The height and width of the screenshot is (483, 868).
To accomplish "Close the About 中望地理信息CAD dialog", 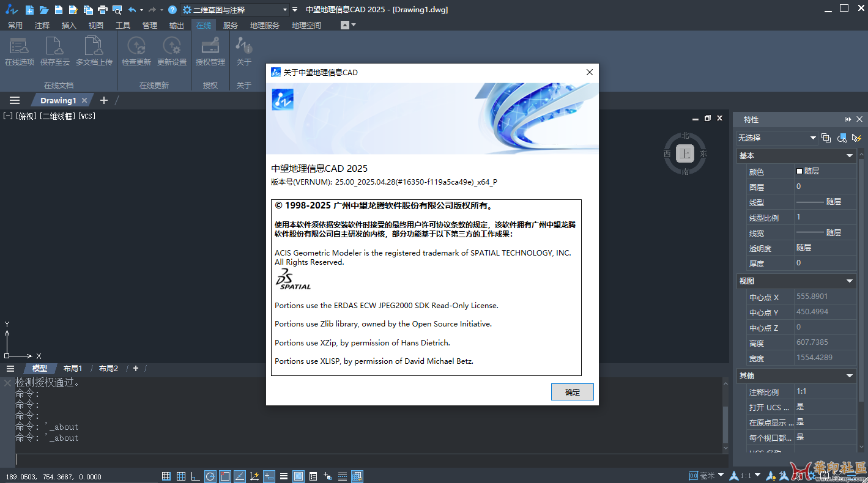I will 590,72.
